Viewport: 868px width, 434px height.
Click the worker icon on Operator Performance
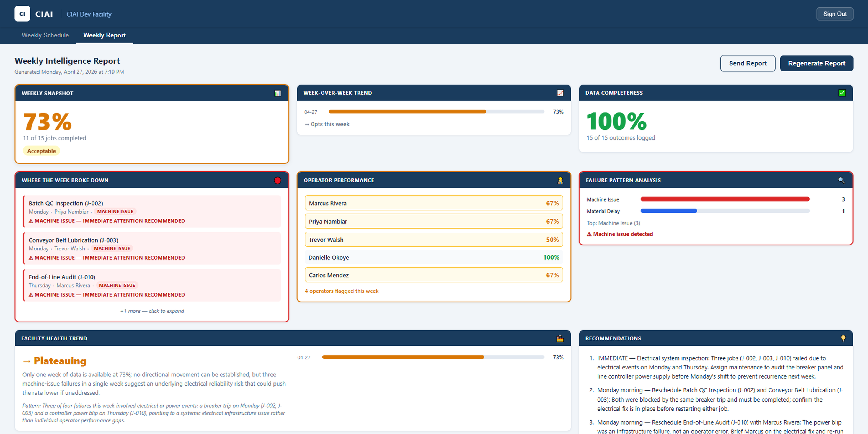pyautogui.click(x=560, y=181)
